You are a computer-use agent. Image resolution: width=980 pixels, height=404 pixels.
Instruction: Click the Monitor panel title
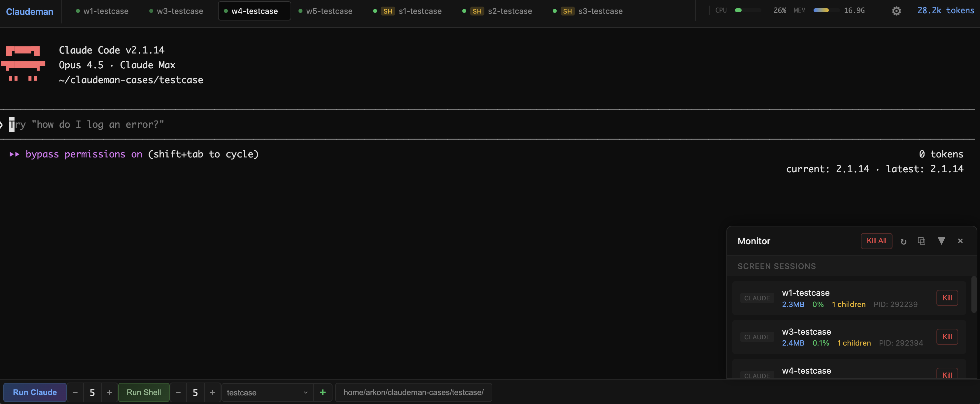pos(753,241)
